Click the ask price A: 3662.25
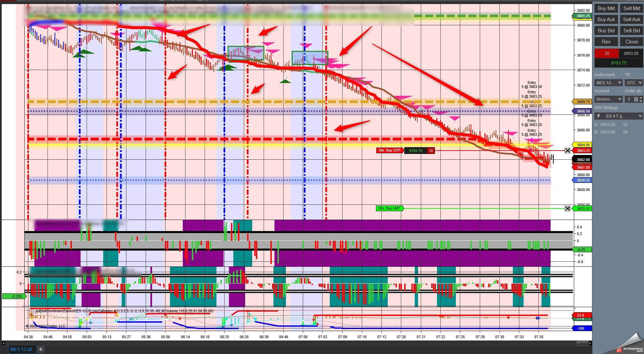 point(606,125)
